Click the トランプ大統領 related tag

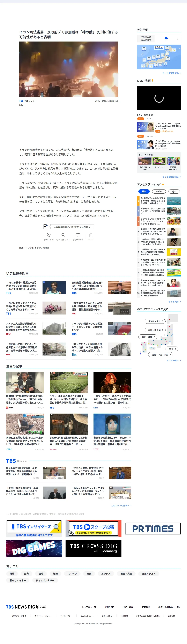[x=42, y=248]
